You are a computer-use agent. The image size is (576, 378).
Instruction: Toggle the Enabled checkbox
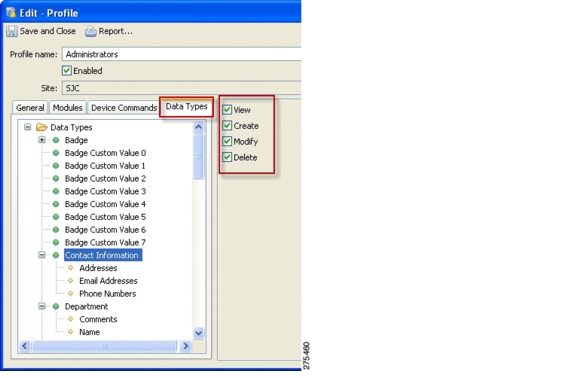(66, 70)
